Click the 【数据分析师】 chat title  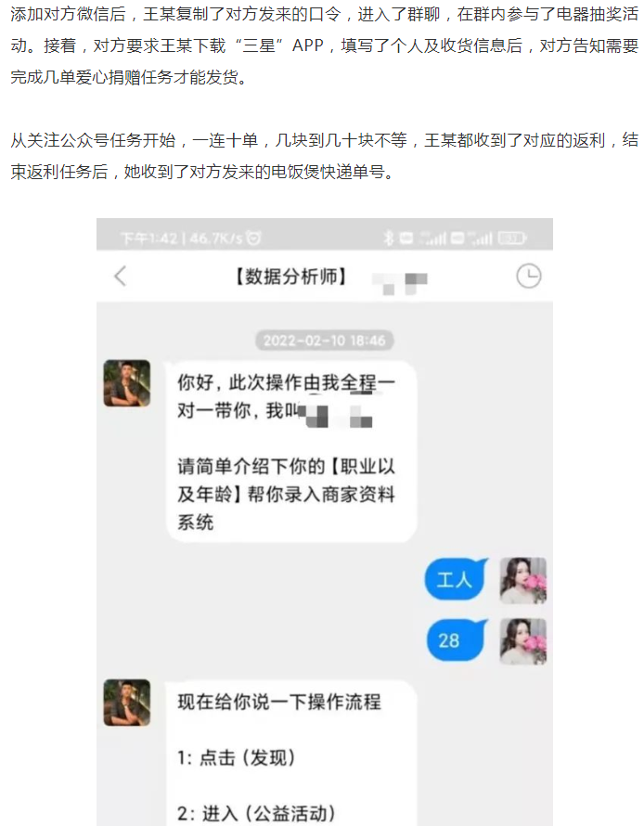290,276
